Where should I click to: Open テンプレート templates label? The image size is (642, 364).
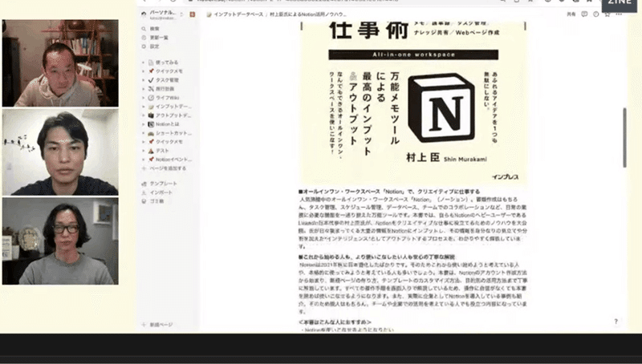(164, 184)
